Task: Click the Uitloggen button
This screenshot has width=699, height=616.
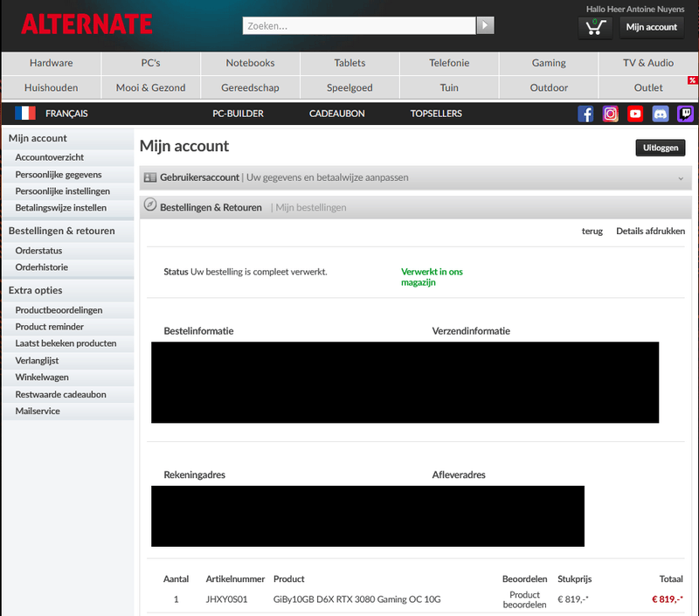Action: 661,148
